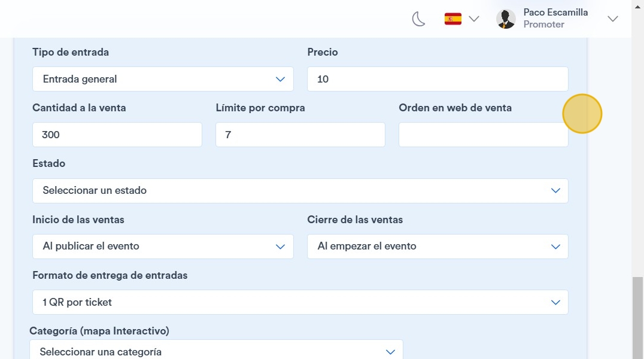Click the Orden en web de venta field
644x359 pixels.
click(x=484, y=134)
